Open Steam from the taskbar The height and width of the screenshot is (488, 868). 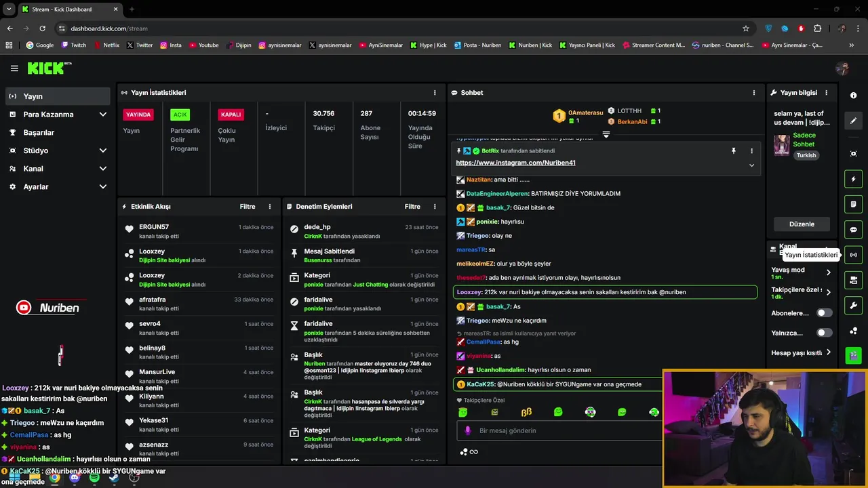pyautogui.click(x=114, y=478)
